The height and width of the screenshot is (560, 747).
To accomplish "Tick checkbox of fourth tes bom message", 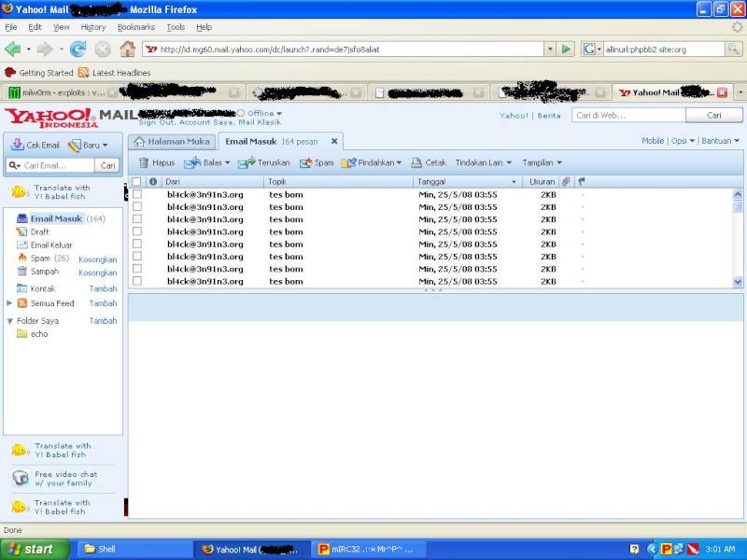I will point(137,231).
